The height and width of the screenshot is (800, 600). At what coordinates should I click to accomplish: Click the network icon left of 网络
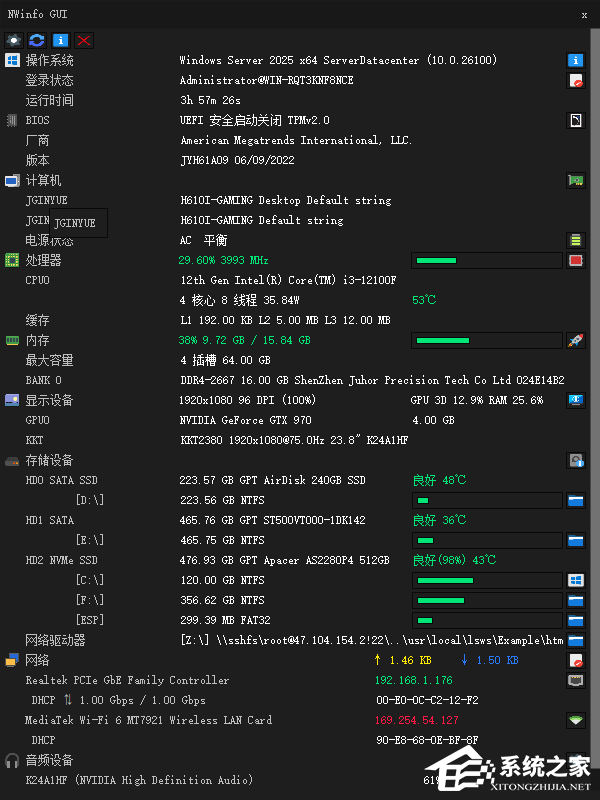click(12, 660)
